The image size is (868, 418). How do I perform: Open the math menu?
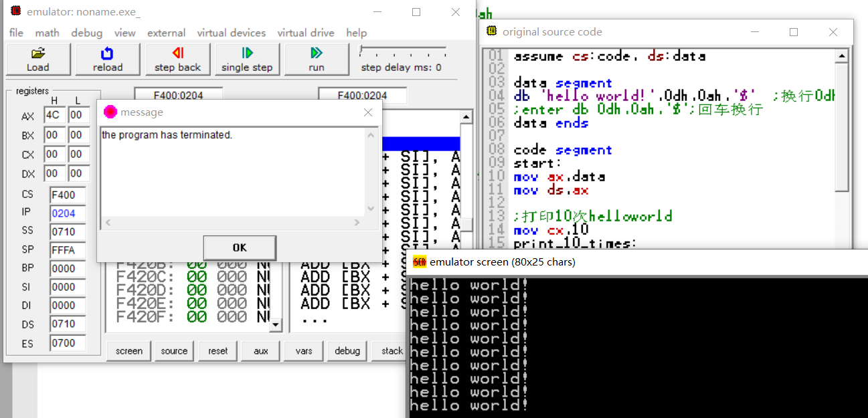(47, 33)
